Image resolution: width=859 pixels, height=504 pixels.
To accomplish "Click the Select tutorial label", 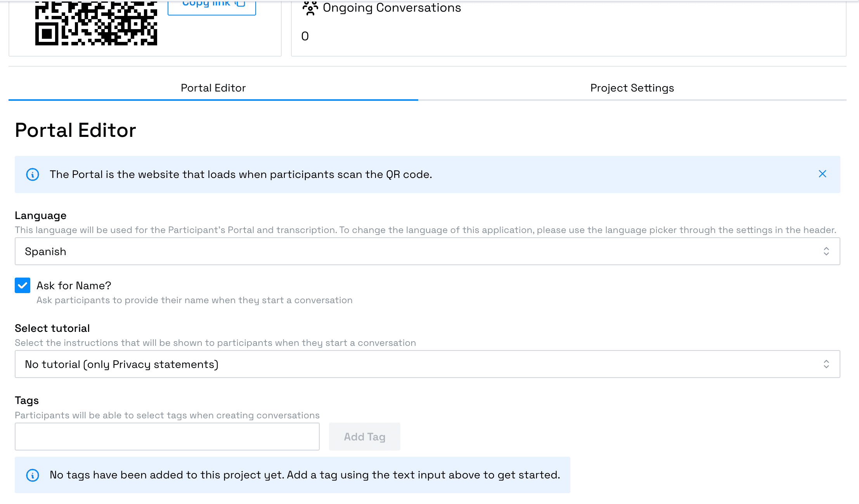I will [52, 328].
